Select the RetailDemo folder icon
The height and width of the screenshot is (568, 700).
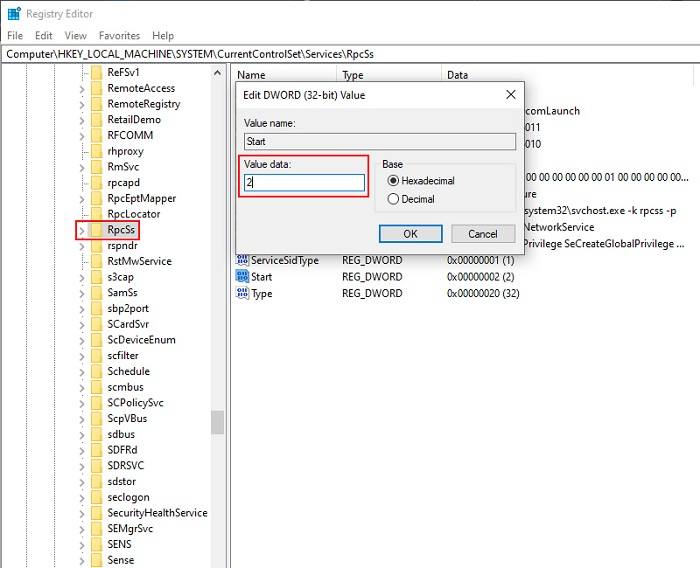[x=96, y=120]
